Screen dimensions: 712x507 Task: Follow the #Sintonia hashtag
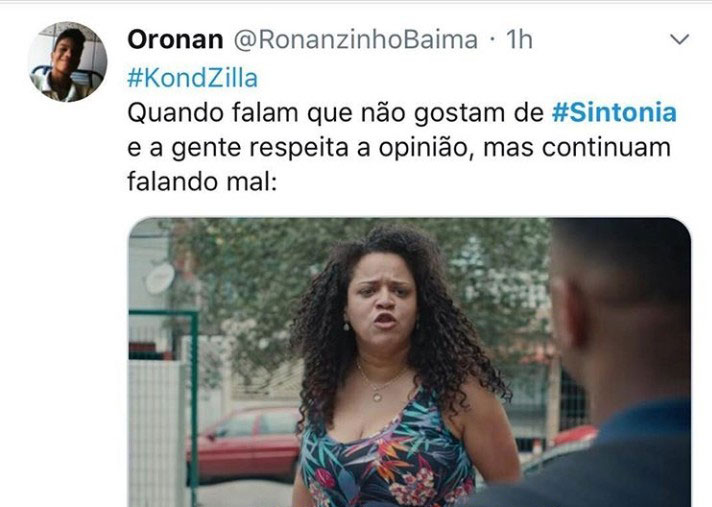click(x=614, y=113)
